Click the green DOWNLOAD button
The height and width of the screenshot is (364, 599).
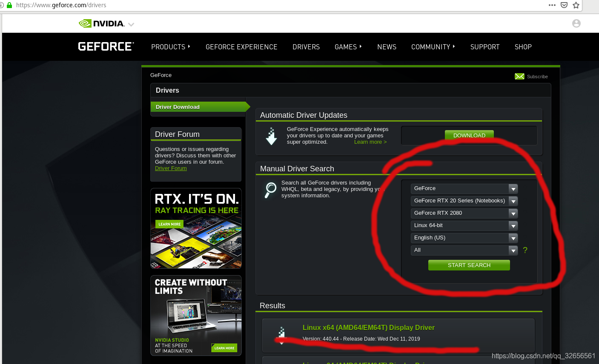coord(469,135)
